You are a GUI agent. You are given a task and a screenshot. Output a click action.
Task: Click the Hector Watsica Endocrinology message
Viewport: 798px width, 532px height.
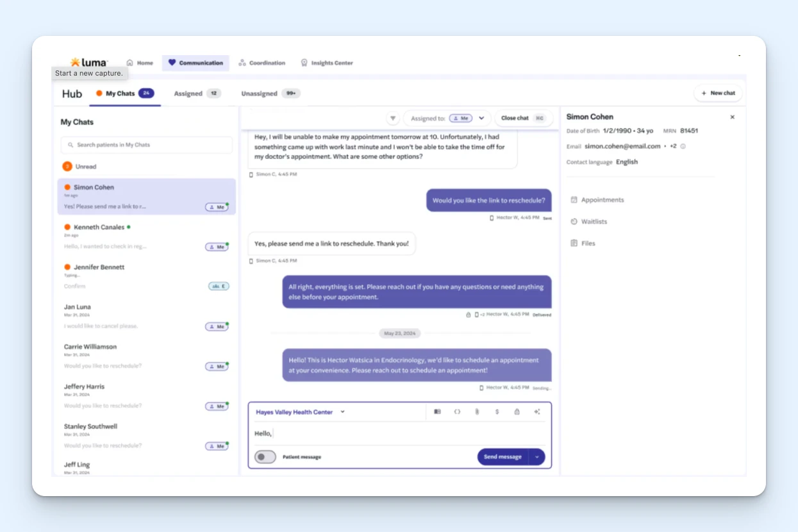417,365
